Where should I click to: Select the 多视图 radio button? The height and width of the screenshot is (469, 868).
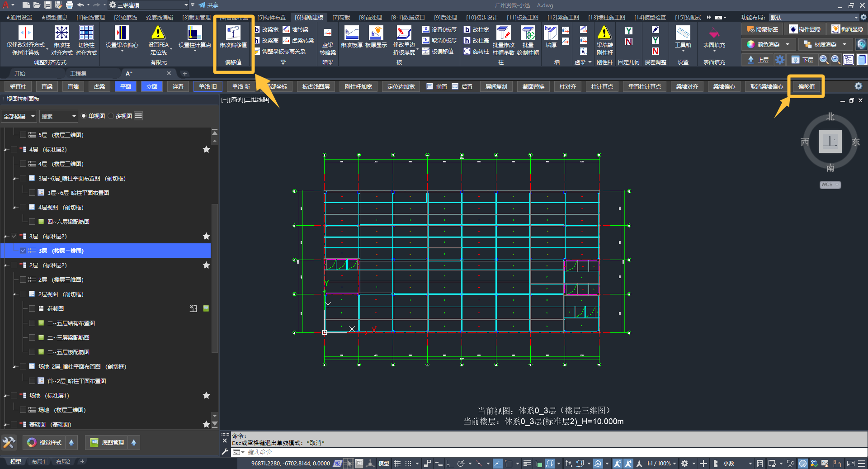(111, 116)
